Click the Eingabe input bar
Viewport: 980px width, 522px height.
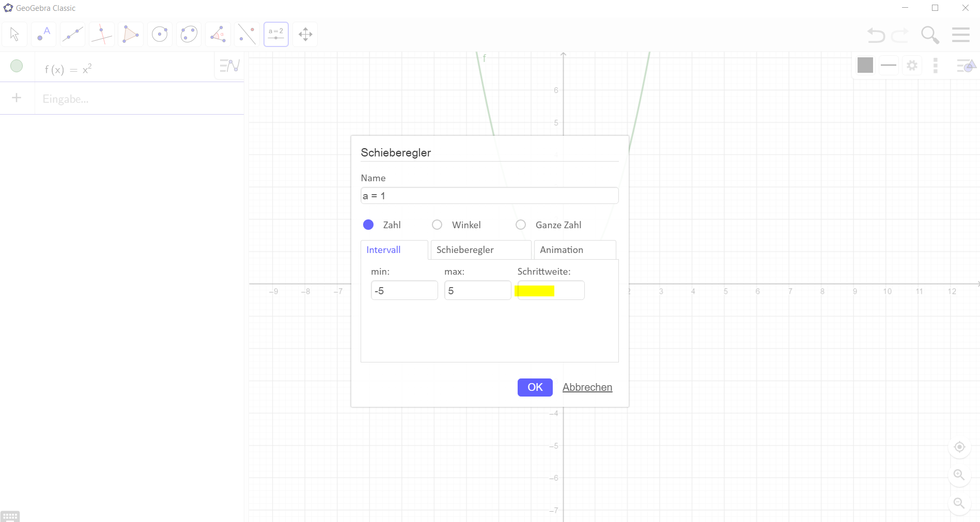(x=139, y=99)
